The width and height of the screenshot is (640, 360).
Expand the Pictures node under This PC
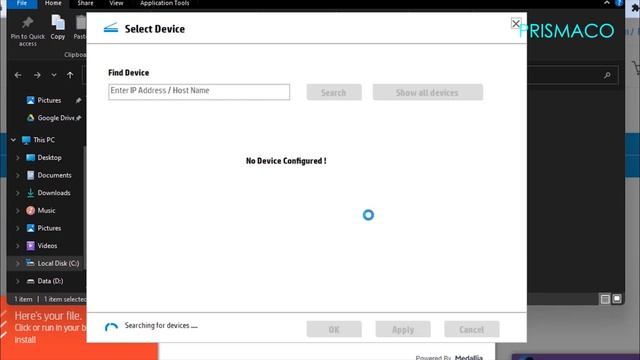18,228
